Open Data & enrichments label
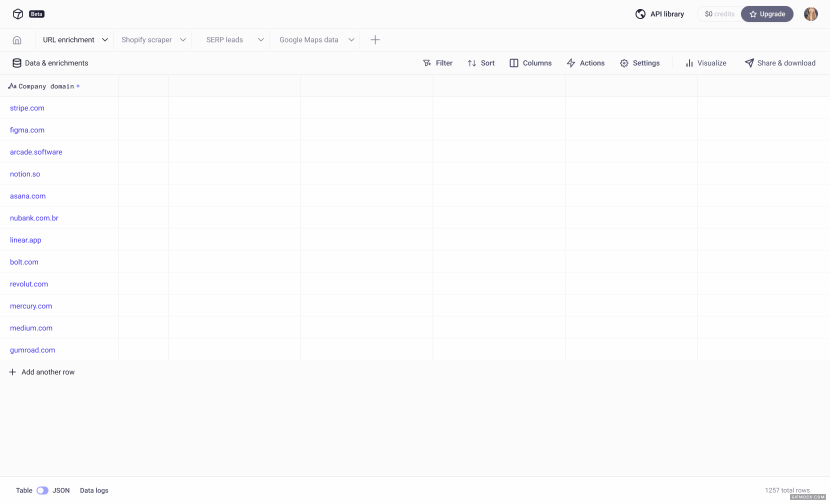Image resolution: width=830 pixels, height=504 pixels. (56, 63)
